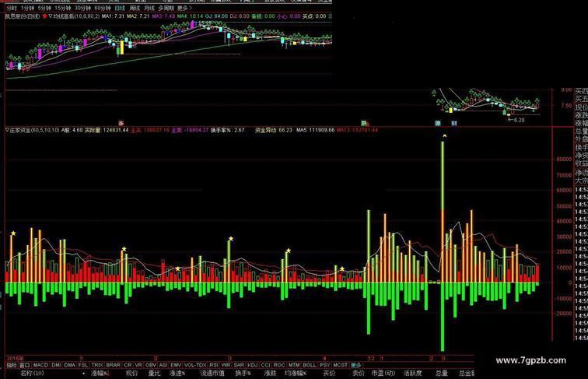Click the 80000 axis value

(564, 159)
